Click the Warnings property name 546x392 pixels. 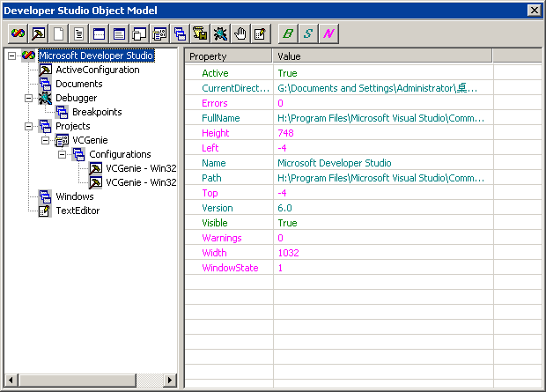click(221, 238)
